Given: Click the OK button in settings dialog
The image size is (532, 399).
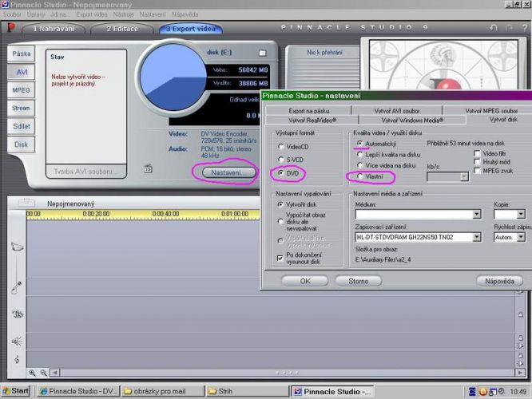Looking at the screenshot, I should (x=304, y=281).
